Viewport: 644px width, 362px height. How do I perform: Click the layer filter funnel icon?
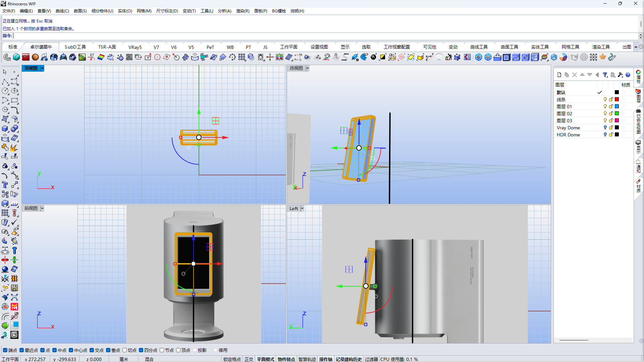click(605, 75)
